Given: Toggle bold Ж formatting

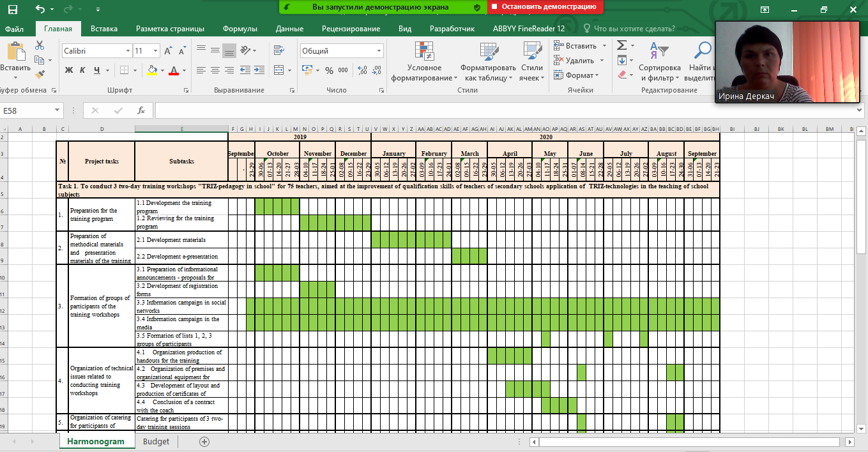Looking at the screenshot, I should tap(68, 70).
